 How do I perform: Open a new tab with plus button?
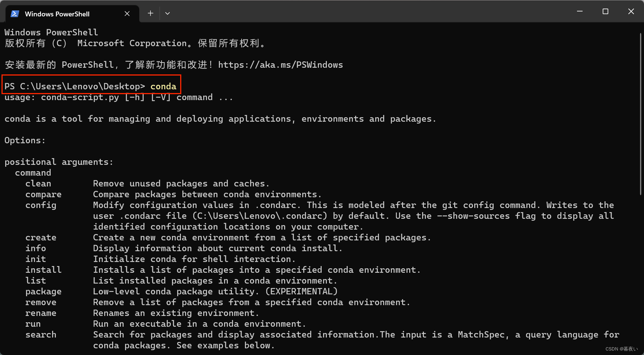[150, 13]
